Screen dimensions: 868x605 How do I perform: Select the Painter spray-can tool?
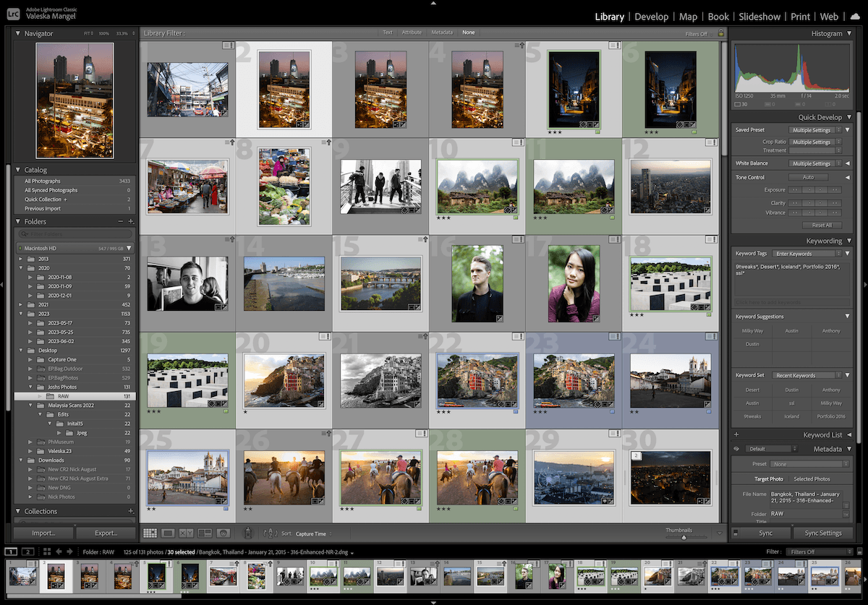(248, 532)
